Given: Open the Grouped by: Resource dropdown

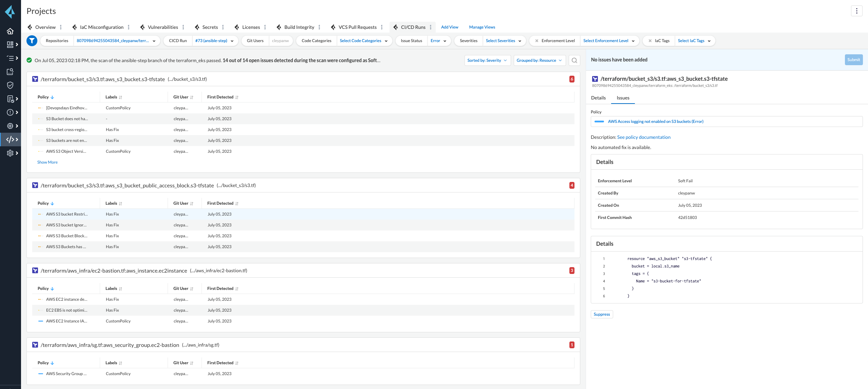Looking at the screenshot, I should [539, 60].
